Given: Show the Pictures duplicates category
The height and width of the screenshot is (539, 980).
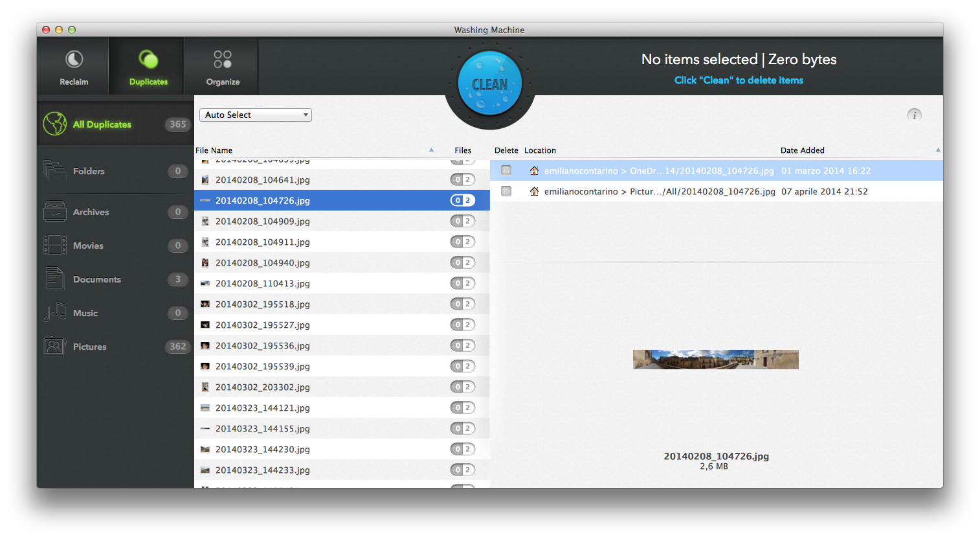Looking at the screenshot, I should [x=115, y=347].
